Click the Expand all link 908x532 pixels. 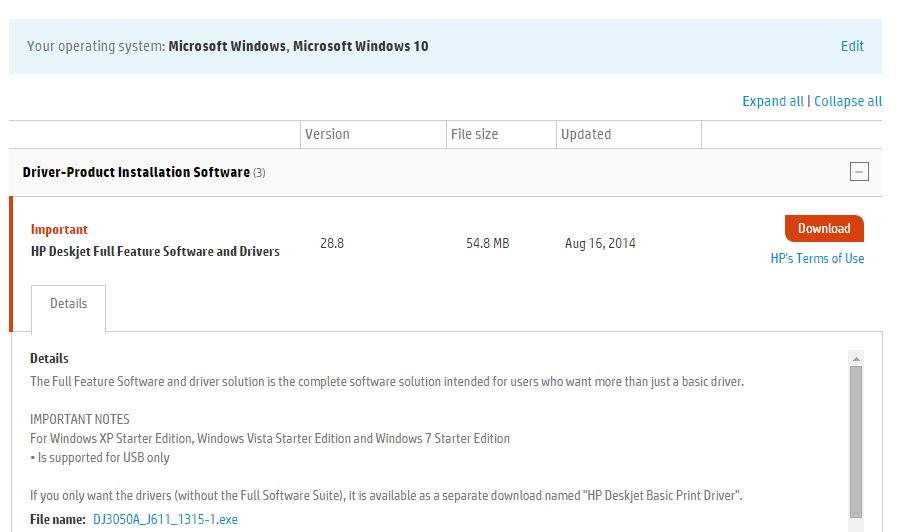point(772,101)
